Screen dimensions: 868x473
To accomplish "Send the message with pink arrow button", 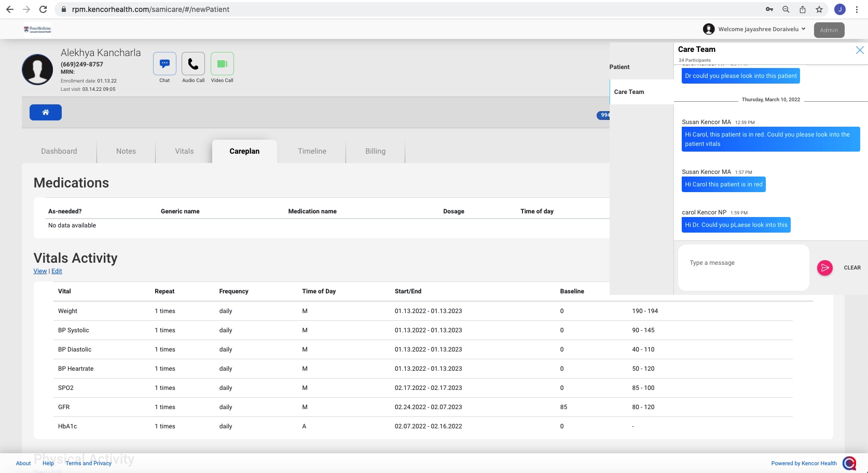I will (825, 268).
